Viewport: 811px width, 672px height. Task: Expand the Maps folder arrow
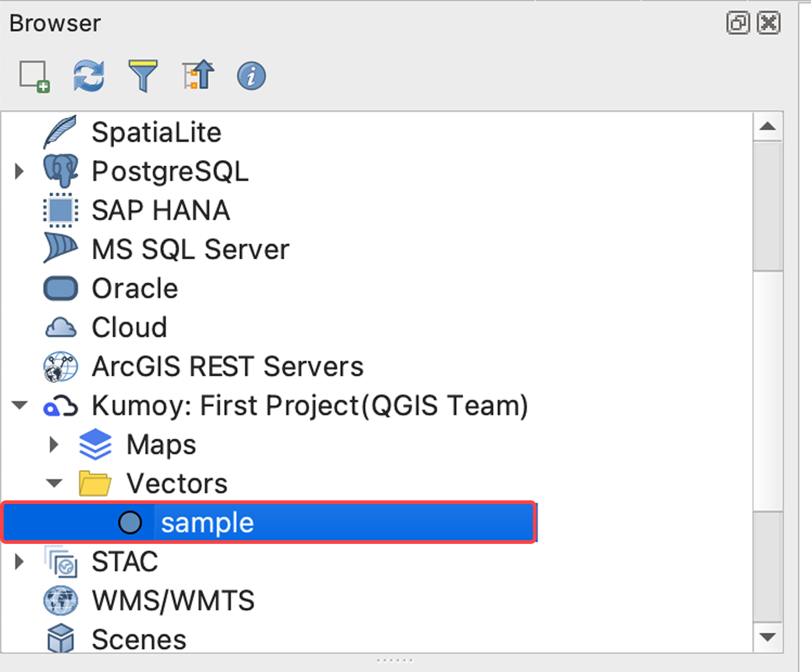pyautogui.click(x=54, y=445)
